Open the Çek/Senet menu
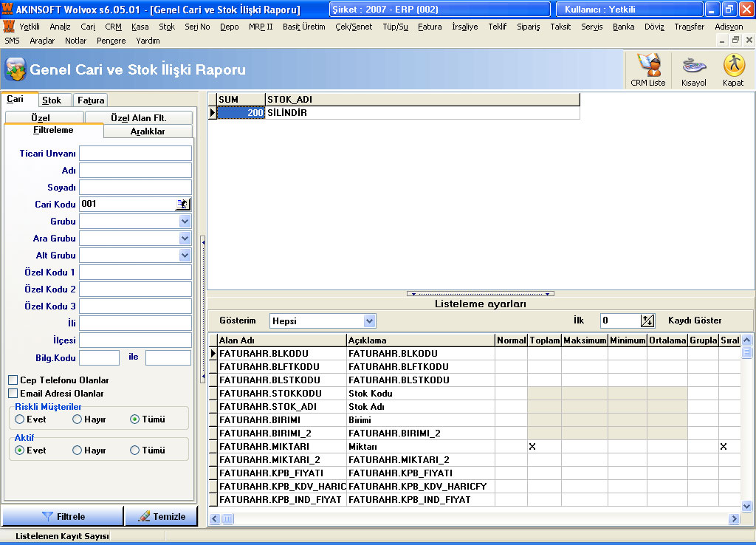 coord(354,27)
